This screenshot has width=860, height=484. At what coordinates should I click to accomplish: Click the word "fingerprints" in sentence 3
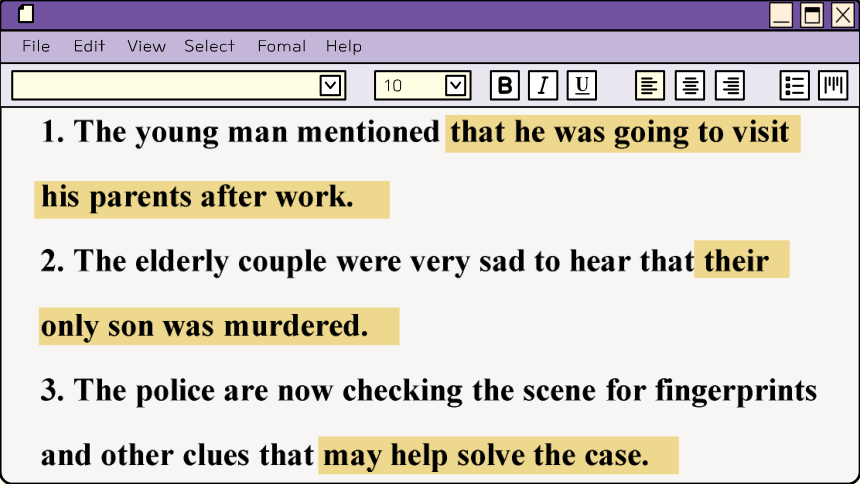[736, 392]
